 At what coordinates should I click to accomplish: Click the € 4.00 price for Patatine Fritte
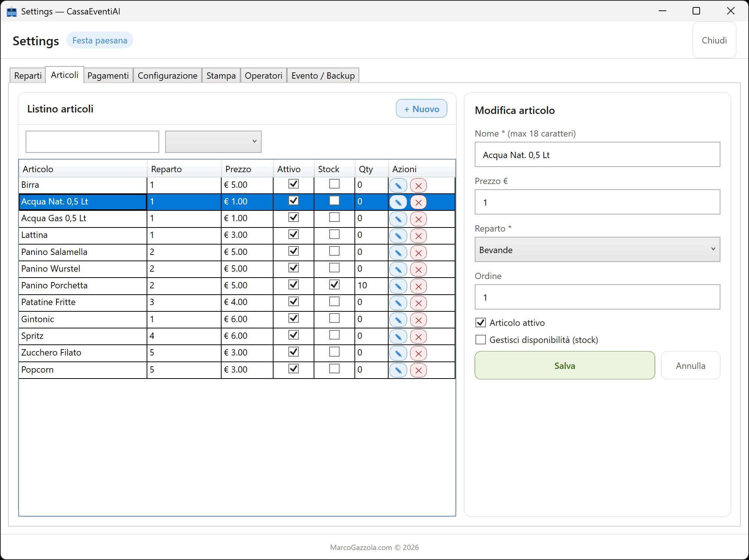pyautogui.click(x=236, y=302)
